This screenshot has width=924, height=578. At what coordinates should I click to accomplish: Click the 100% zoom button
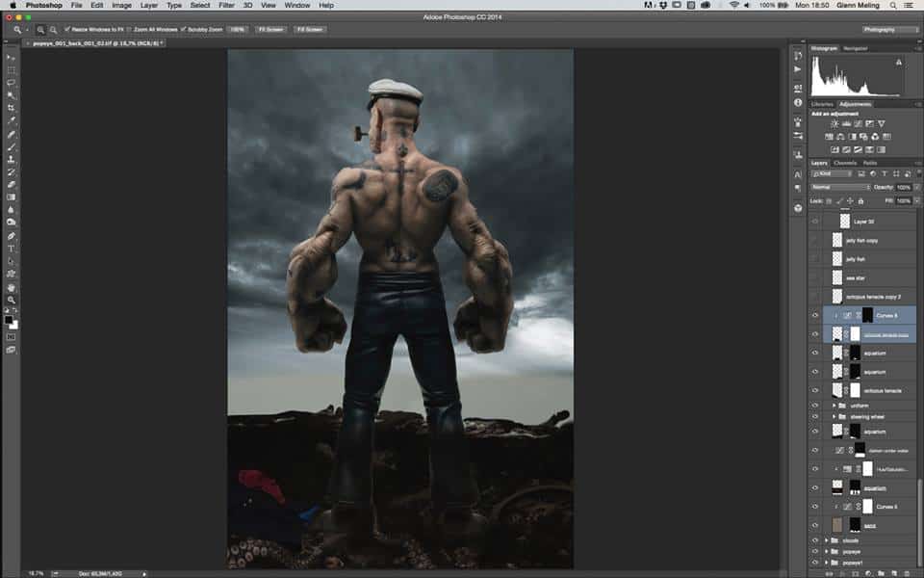(238, 30)
